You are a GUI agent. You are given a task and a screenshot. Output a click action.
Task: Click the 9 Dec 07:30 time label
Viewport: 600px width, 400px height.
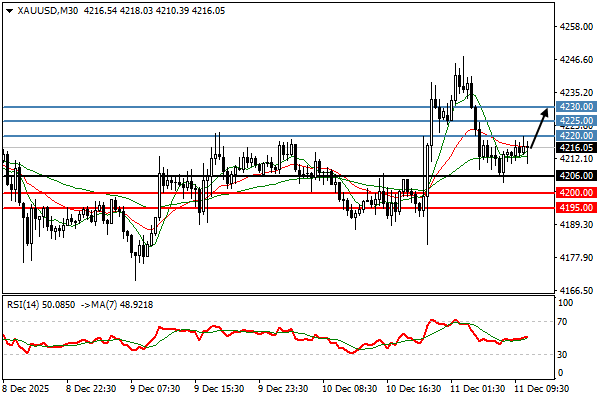155,387
